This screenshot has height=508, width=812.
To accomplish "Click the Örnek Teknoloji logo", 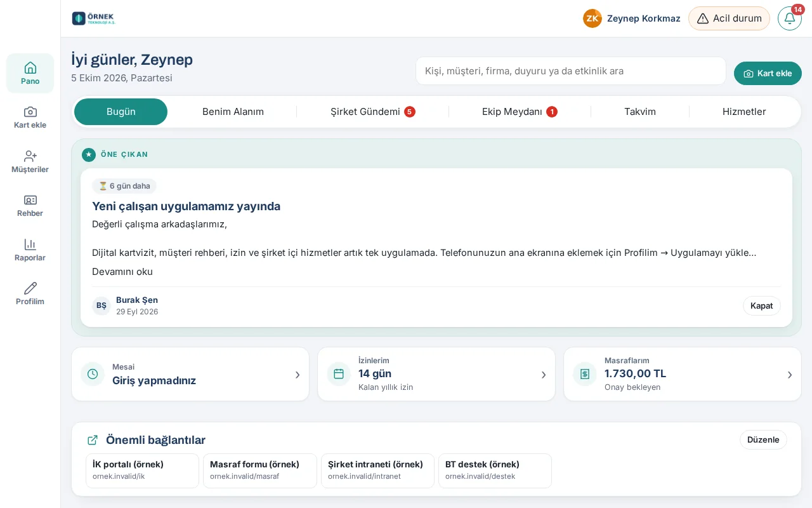I will coord(93,18).
